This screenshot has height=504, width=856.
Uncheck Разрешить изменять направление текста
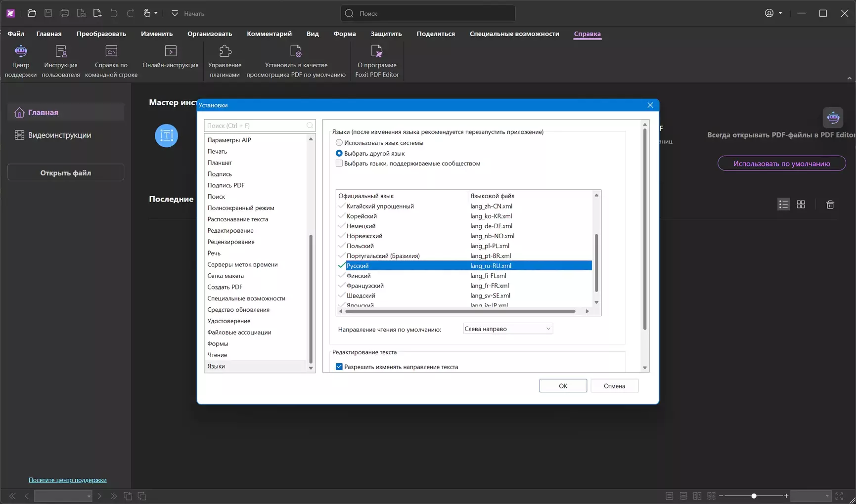[339, 367]
